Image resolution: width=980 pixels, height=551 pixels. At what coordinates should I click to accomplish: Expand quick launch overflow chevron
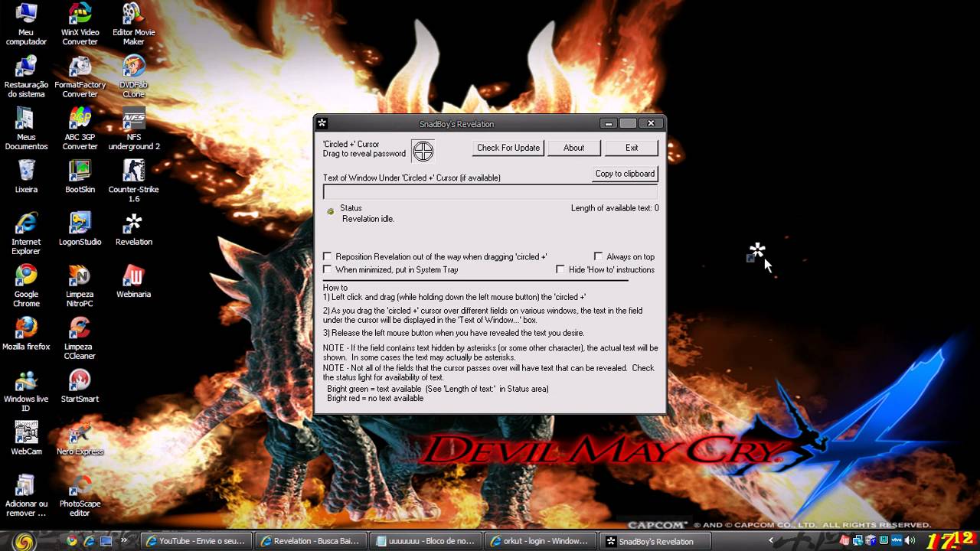tap(123, 541)
